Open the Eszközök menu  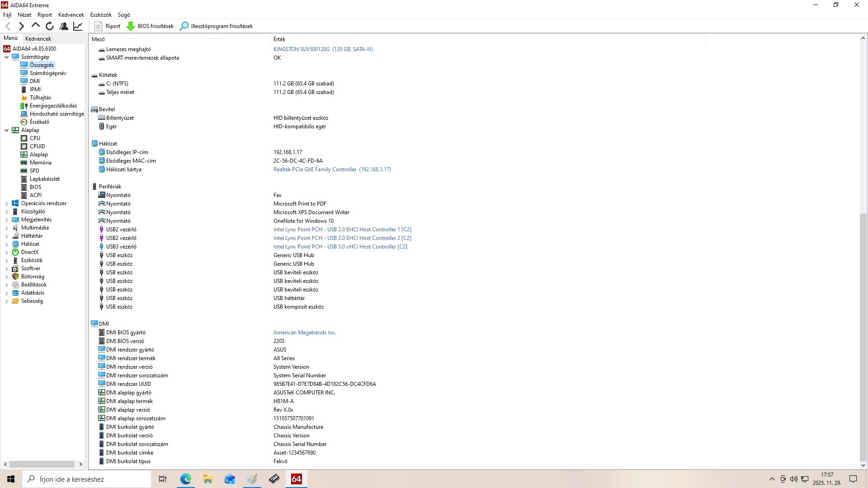[101, 15]
